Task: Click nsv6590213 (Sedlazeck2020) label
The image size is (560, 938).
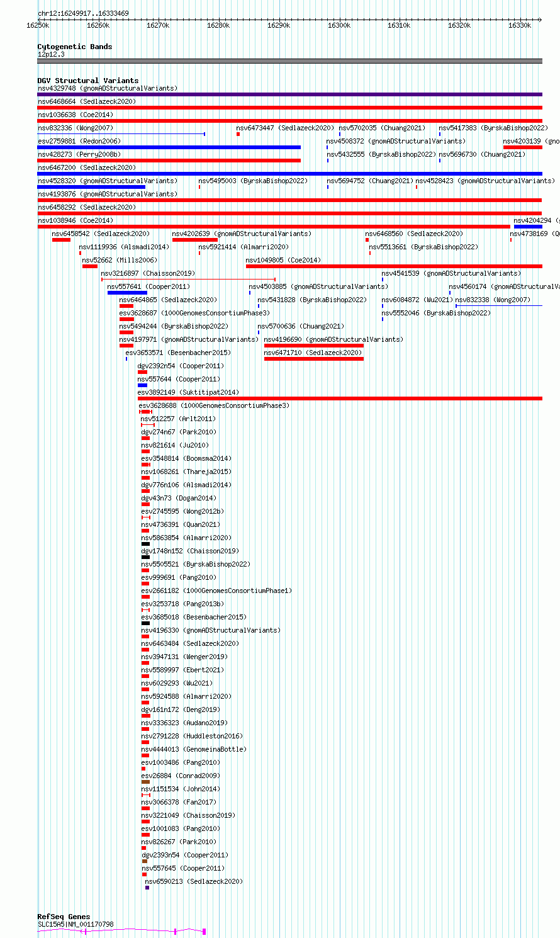Action: (x=194, y=881)
